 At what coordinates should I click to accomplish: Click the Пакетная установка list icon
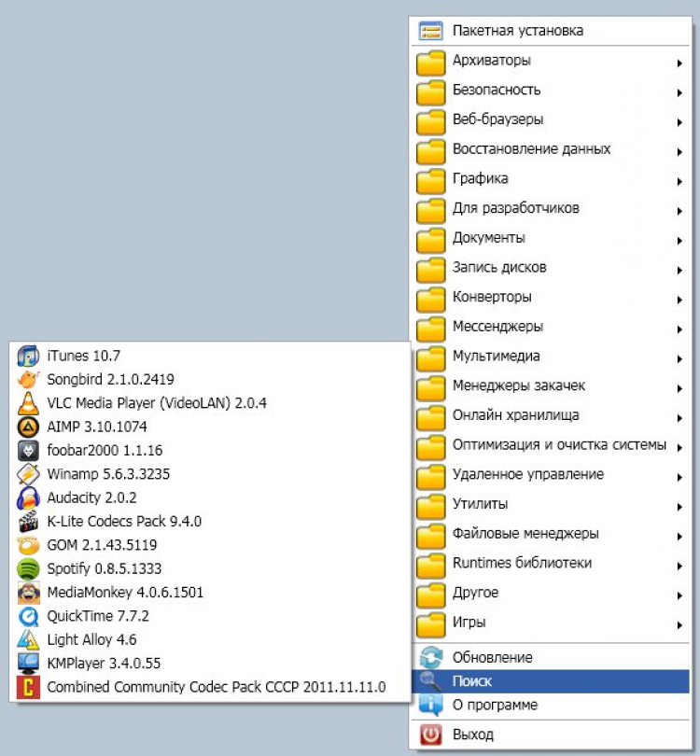(430, 31)
